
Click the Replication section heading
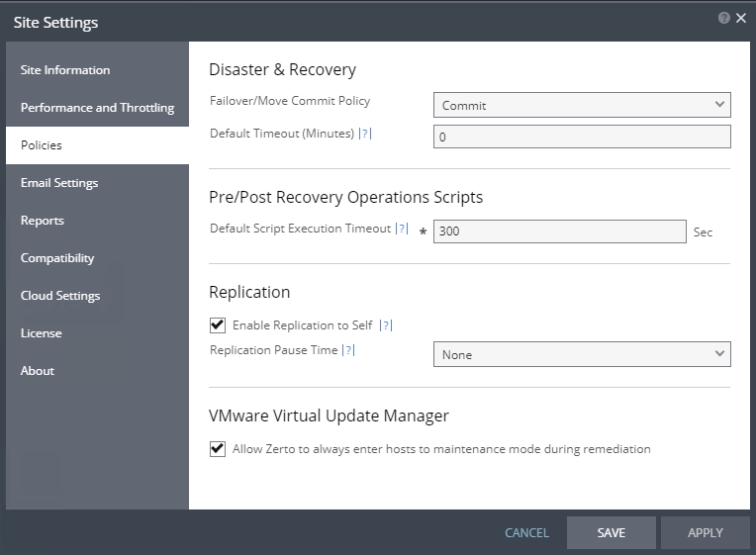click(249, 292)
